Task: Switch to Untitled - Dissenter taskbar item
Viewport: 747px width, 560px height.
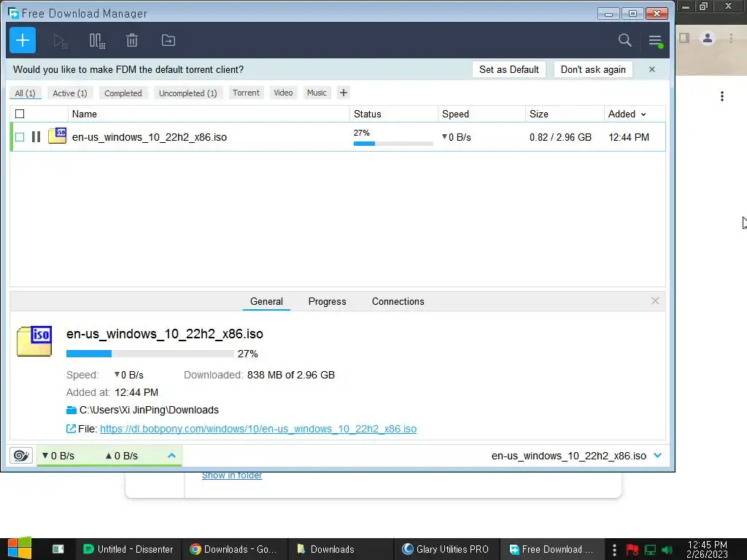Action: (128, 549)
